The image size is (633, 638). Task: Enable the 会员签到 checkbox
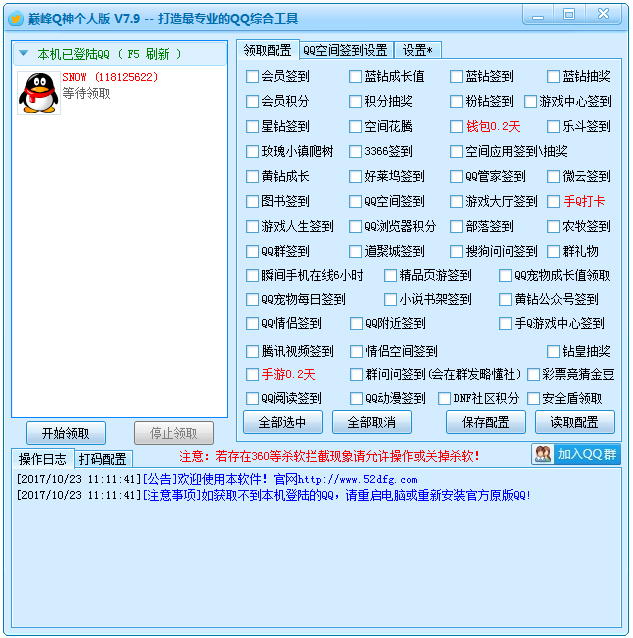[x=252, y=76]
